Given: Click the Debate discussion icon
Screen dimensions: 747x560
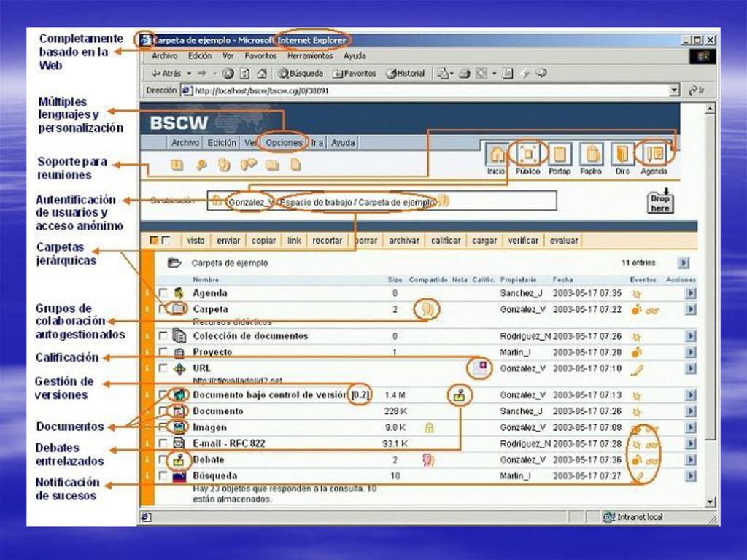Looking at the screenshot, I should (x=179, y=459).
